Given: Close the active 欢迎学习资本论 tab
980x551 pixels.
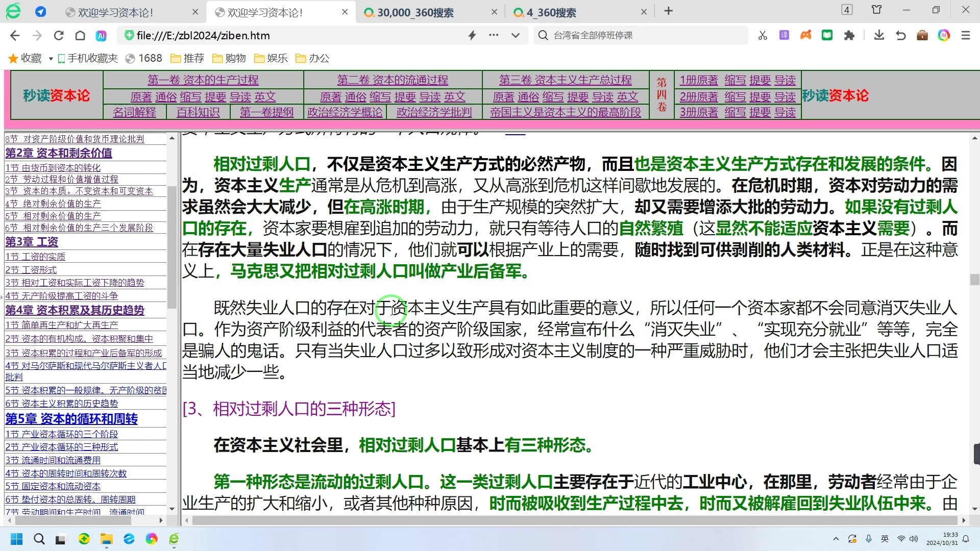Looking at the screenshot, I should click(345, 12).
